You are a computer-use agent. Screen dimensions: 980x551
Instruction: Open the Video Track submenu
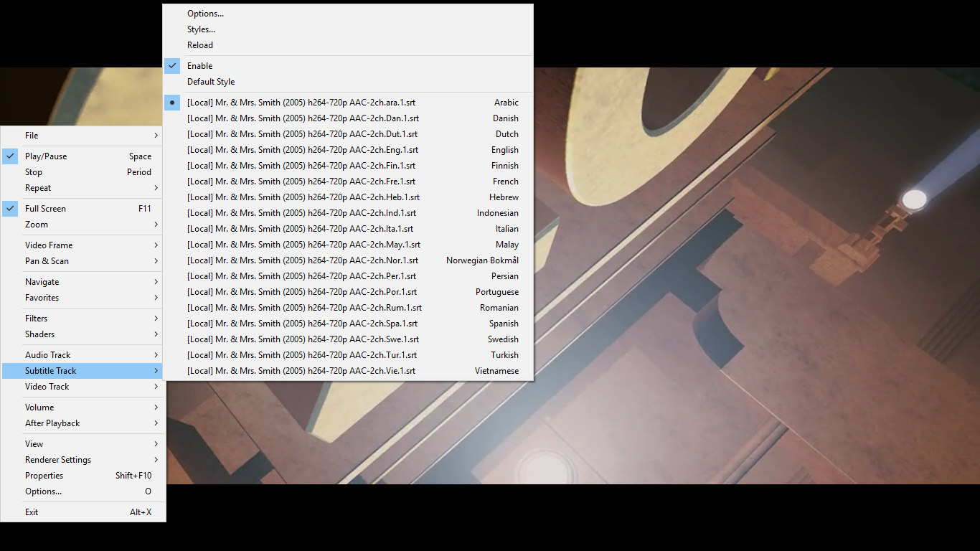[x=83, y=387]
